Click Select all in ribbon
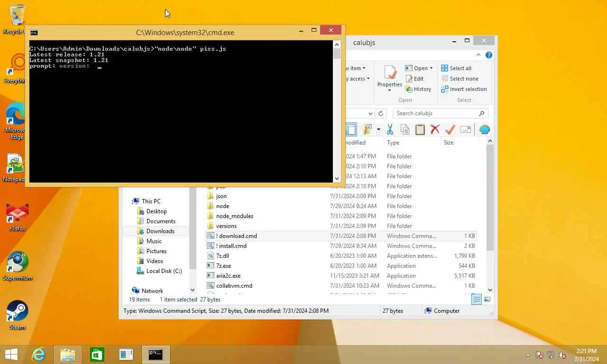 point(456,68)
